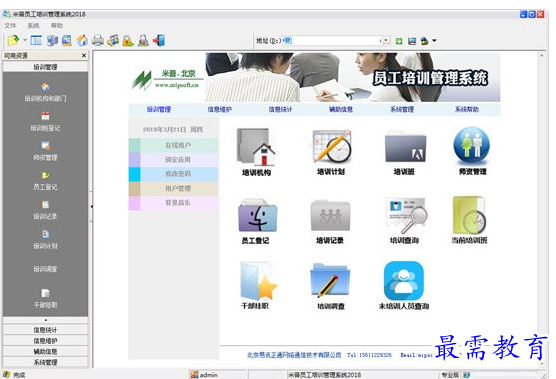Screen dimensions: 556x379
Task: Open 培训记录 in the gray sidebar
Action: coord(45,211)
